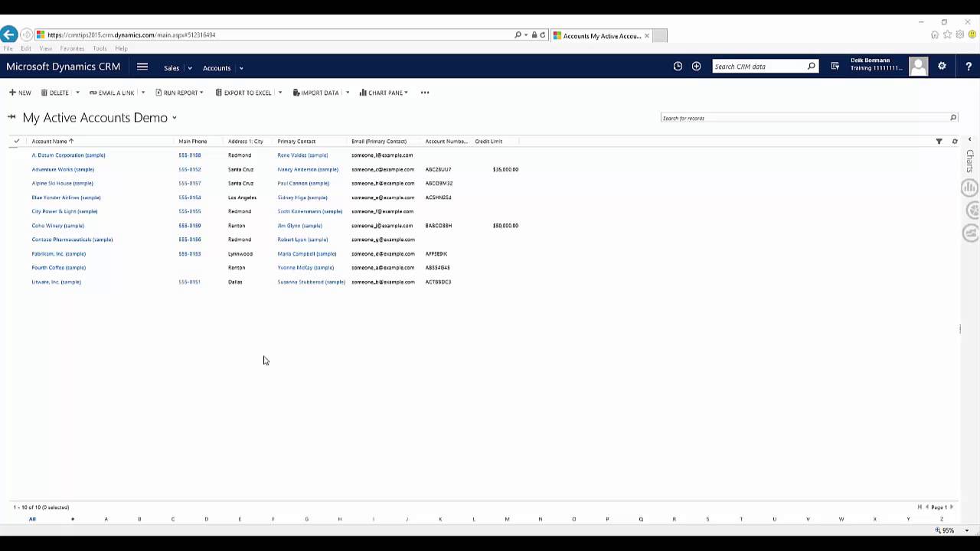Open browser Favorites menu

point(73,48)
